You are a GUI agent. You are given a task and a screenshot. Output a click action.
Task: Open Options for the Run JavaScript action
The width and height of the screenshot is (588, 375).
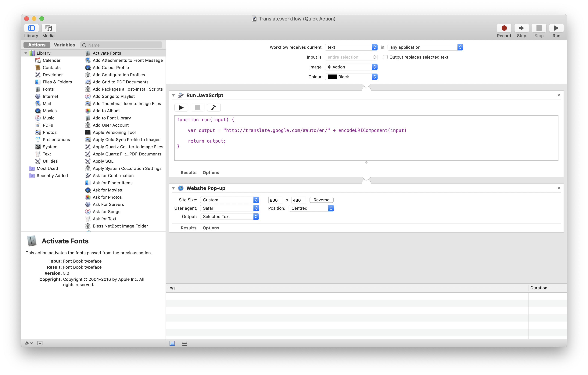click(x=211, y=172)
